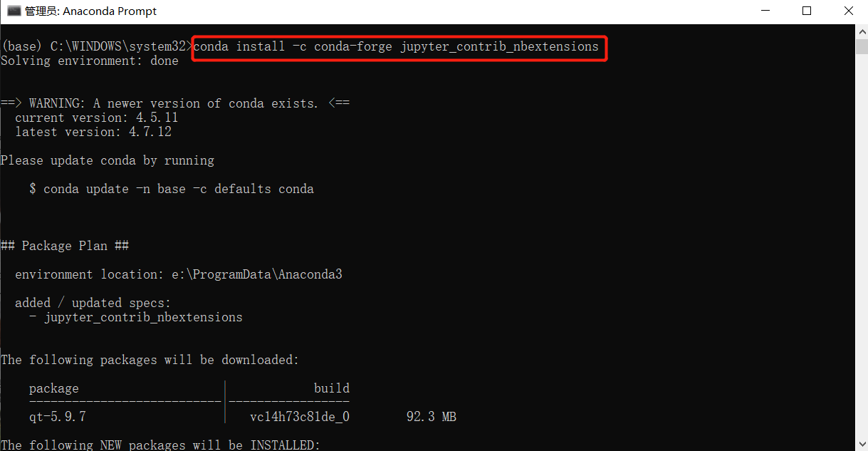Image resolution: width=868 pixels, height=451 pixels.
Task: Click 'Please update conda by running' line
Action: point(108,160)
